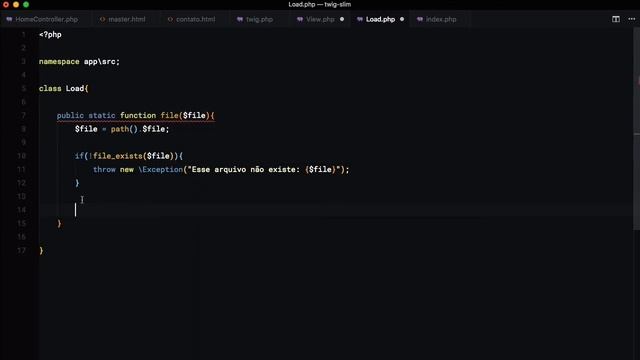The image size is (640, 360).
Task: Click the split editor icon
Action: [616, 19]
